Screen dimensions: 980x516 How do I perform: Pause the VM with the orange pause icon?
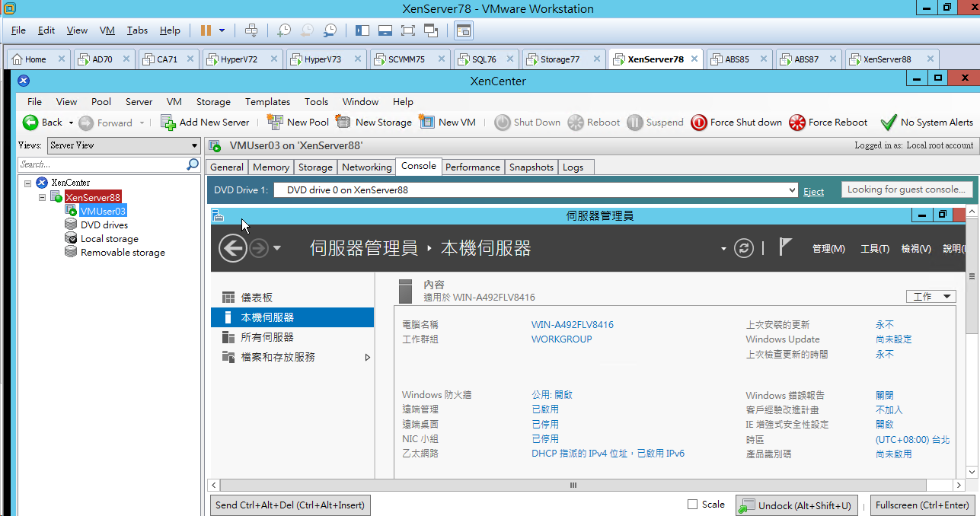pyautogui.click(x=206, y=30)
